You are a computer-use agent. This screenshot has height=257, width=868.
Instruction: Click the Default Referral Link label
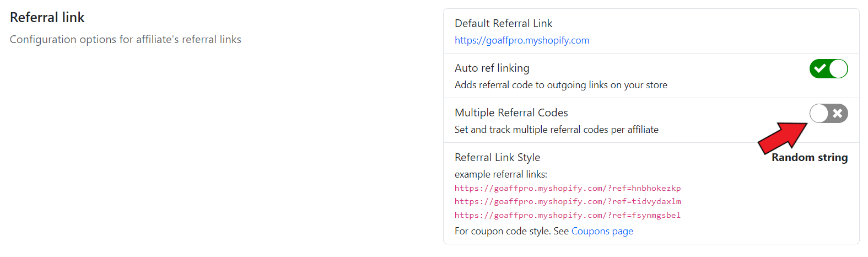tap(503, 24)
